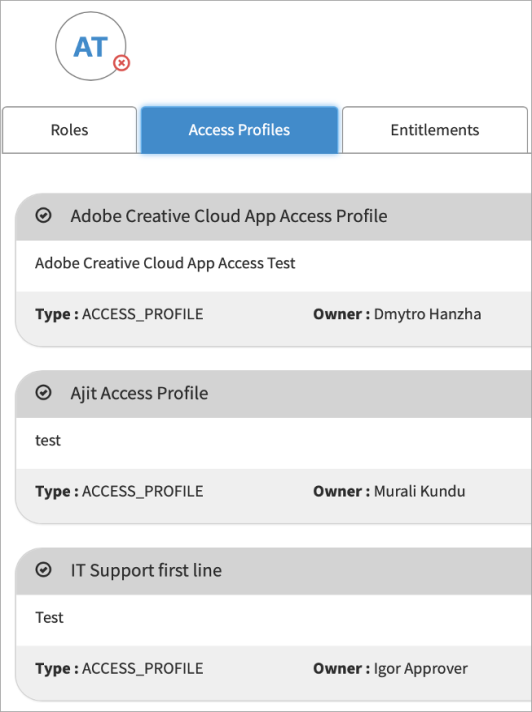The width and height of the screenshot is (532, 712).
Task: Select the Access Profiles tab
Action: coord(239,130)
